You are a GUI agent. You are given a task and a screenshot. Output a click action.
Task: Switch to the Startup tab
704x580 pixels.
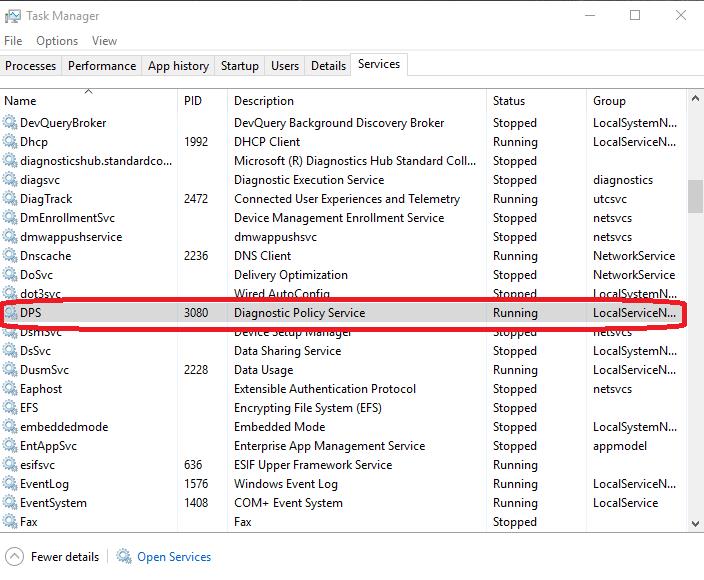[240, 66]
